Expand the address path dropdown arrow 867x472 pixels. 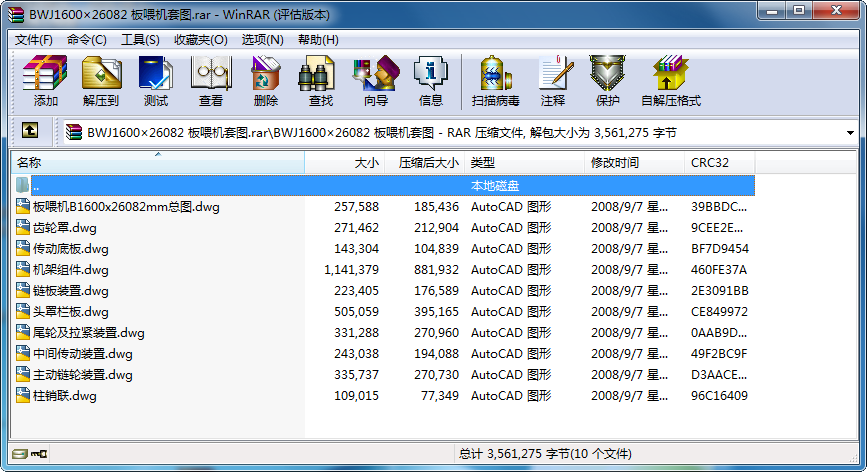tap(850, 132)
